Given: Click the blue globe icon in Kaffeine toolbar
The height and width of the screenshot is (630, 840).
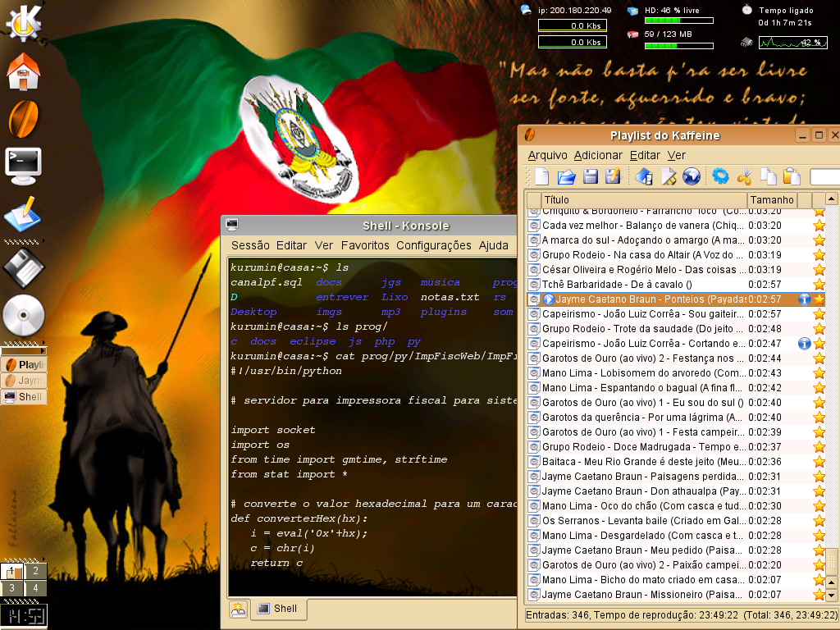Looking at the screenshot, I should pos(692,176).
